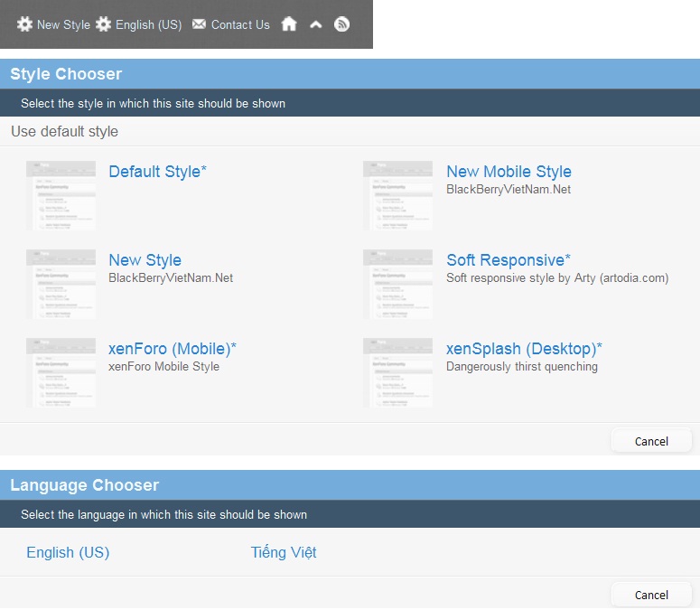The width and height of the screenshot is (700, 610).
Task: Choose the xenForo (Mobile)* style
Action: pos(173,349)
